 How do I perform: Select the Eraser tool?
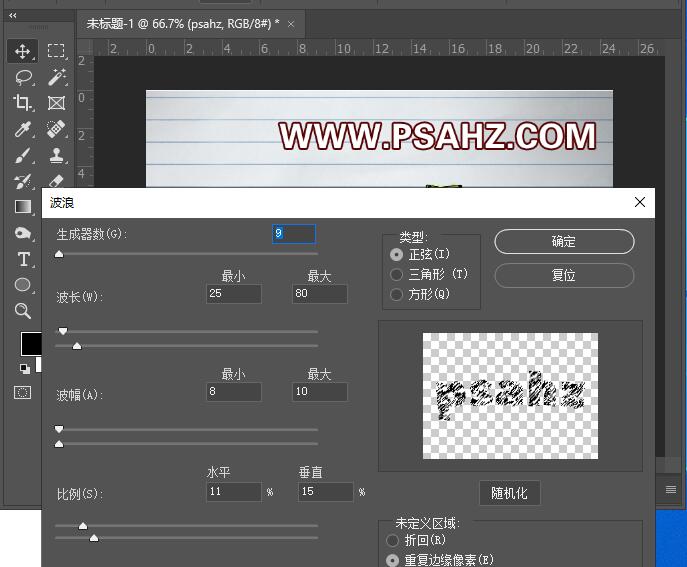point(57,180)
